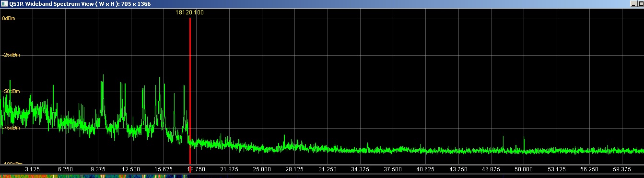This screenshot has width=644, height=178.
Task: Click the 25.000 frequency axis label
Action: pos(262,169)
